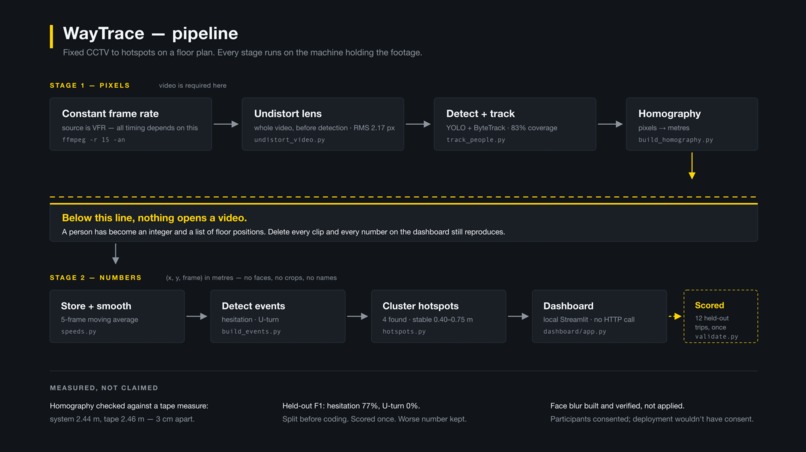Image resolution: width=806 pixels, height=452 pixels.
Task: Select the 'Dashboard' card title
Action: pyautogui.click(x=568, y=306)
